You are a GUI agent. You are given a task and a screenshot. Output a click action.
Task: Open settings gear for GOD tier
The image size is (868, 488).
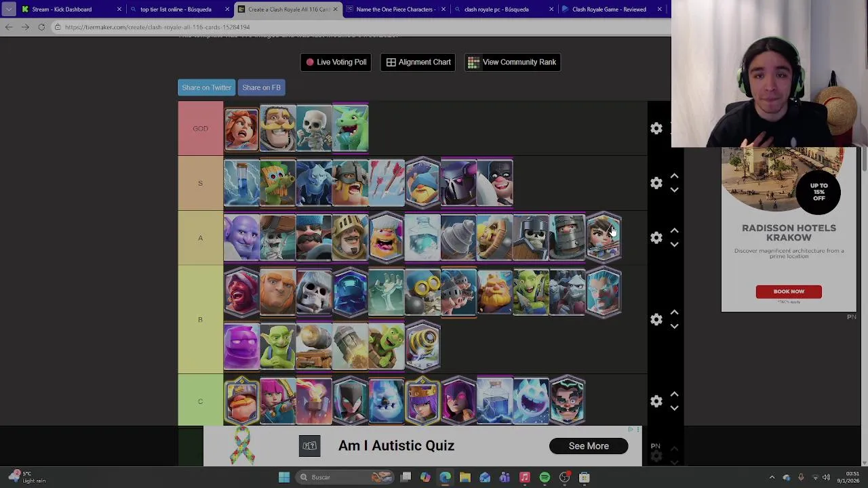[x=656, y=128]
